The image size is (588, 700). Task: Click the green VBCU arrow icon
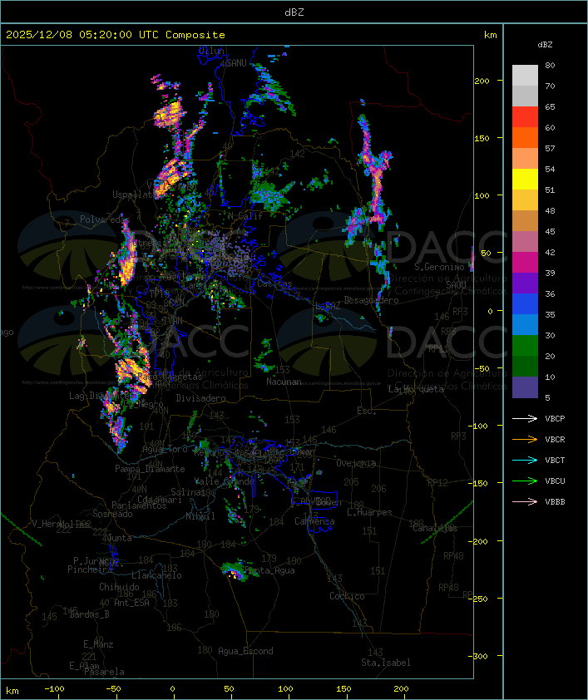click(x=525, y=481)
